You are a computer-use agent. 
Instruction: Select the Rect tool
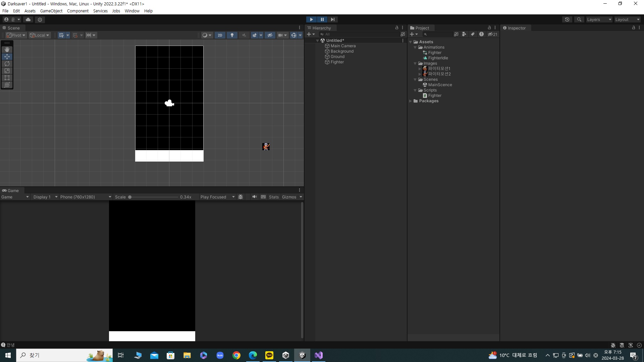[7, 78]
